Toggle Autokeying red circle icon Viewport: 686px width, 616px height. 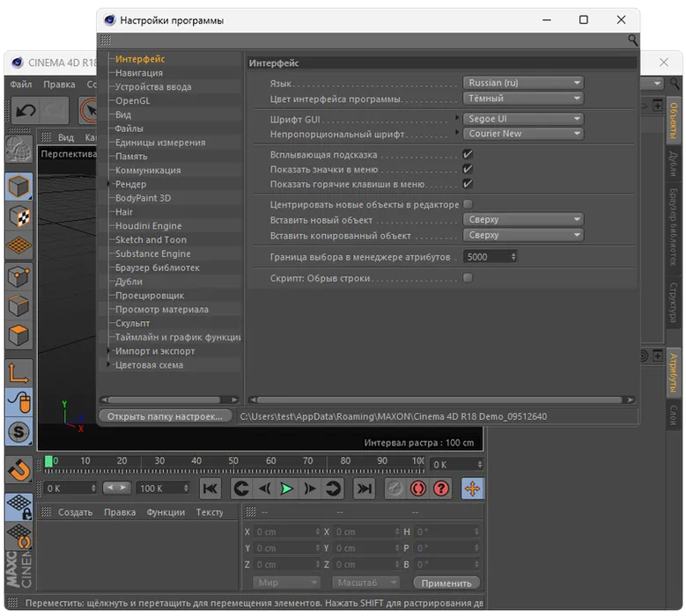pyautogui.click(x=417, y=488)
